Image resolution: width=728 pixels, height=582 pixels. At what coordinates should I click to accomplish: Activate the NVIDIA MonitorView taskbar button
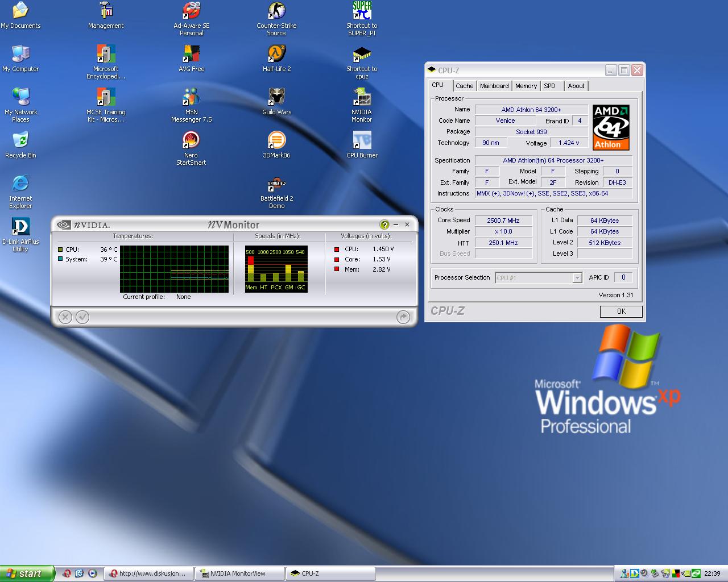(239, 573)
